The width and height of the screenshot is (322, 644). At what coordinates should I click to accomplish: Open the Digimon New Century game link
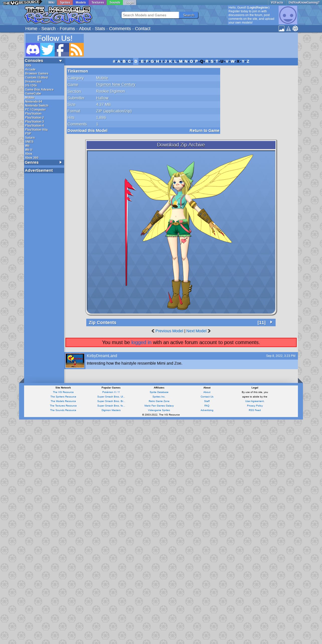tap(116, 85)
